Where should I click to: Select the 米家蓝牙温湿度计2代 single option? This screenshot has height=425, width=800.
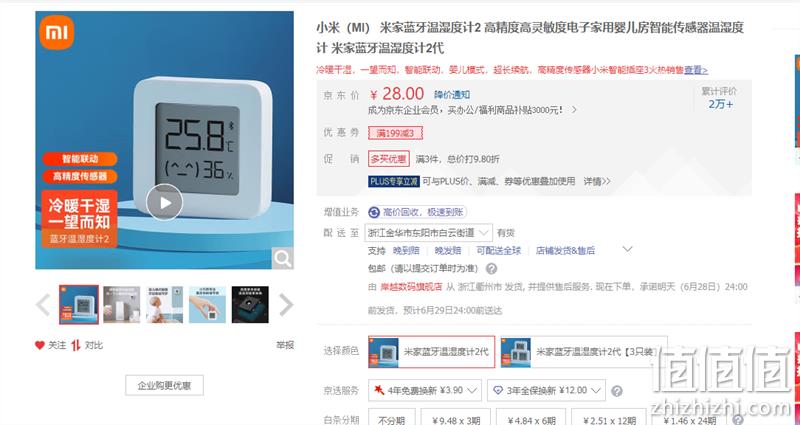(x=432, y=352)
